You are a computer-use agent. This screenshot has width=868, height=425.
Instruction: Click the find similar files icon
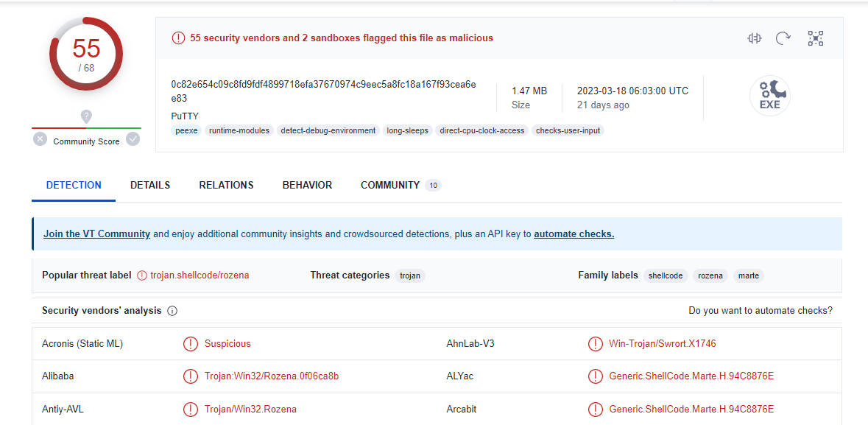[x=754, y=38]
